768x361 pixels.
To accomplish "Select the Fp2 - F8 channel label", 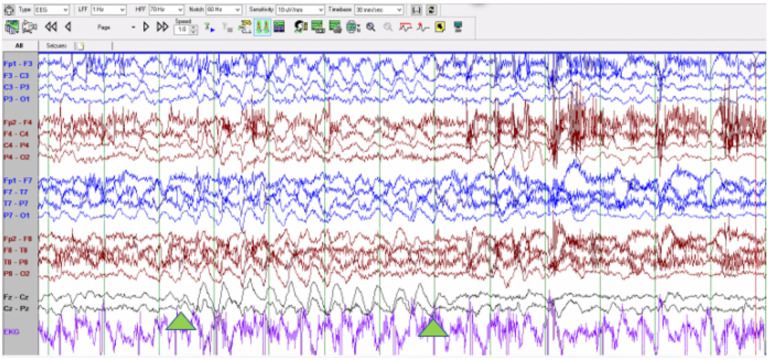I will (x=18, y=239).
